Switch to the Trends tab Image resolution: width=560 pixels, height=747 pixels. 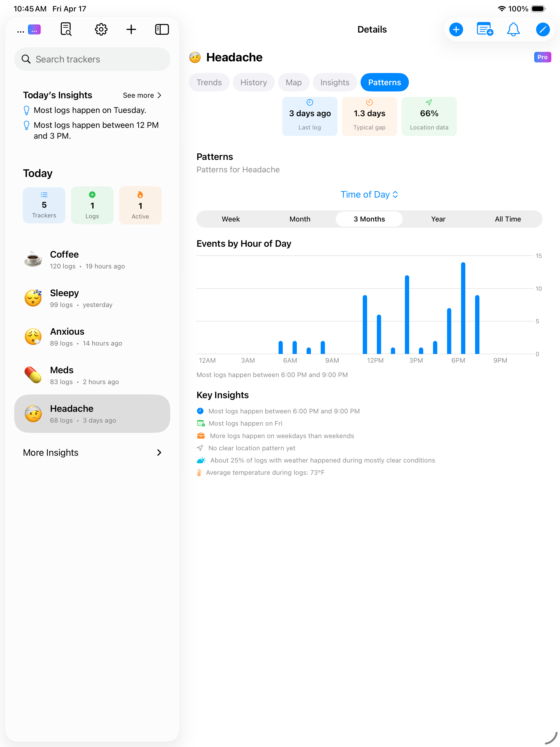209,83
